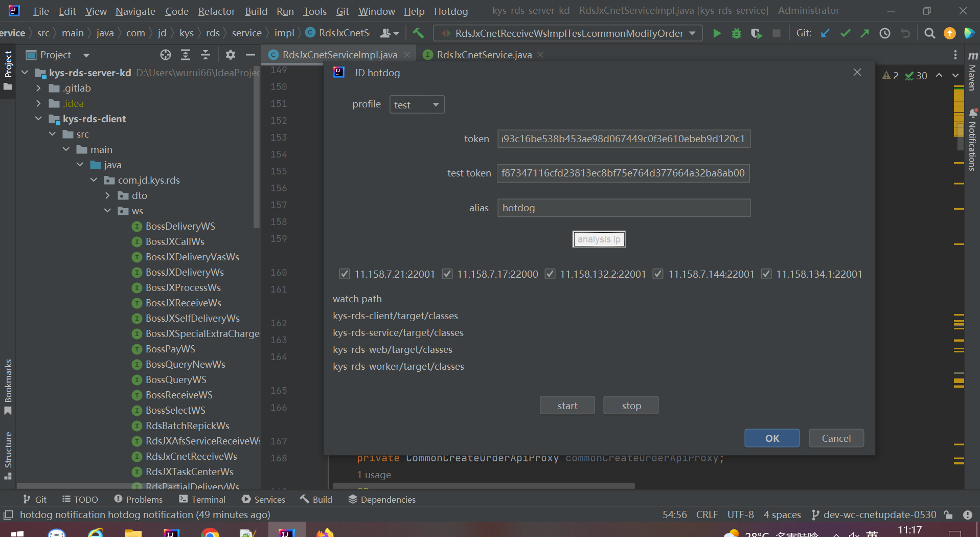Viewport: 980px width, 537px height.
Task: Toggle checkbox for 11.158.134.1:22001
Action: (766, 274)
